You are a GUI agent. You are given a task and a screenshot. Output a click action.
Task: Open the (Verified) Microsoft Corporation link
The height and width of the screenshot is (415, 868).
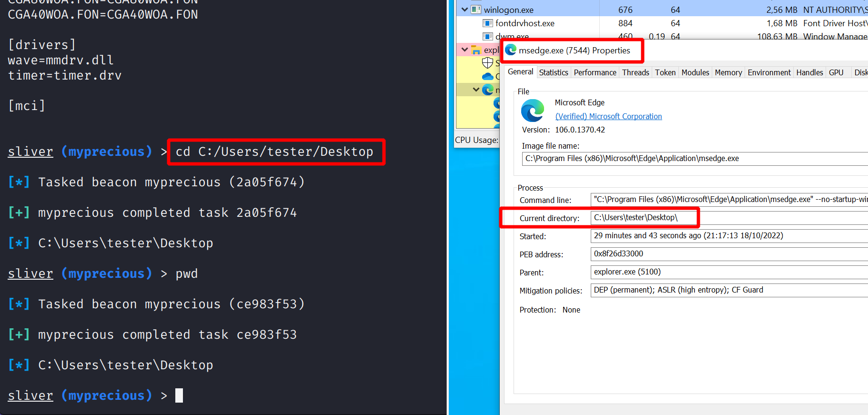click(x=608, y=116)
